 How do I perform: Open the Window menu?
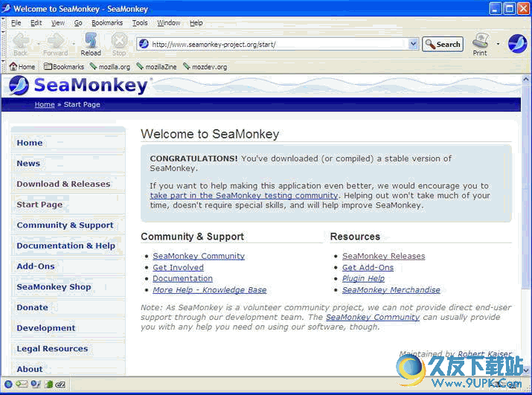(169, 23)
